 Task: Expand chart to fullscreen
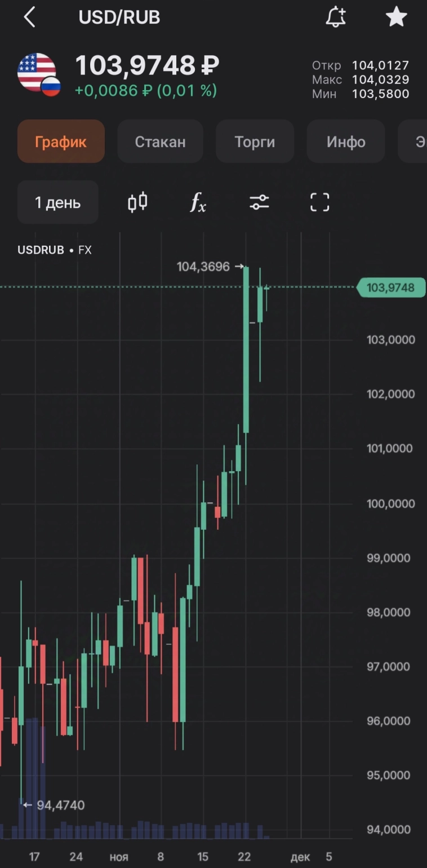click(320, 202)
